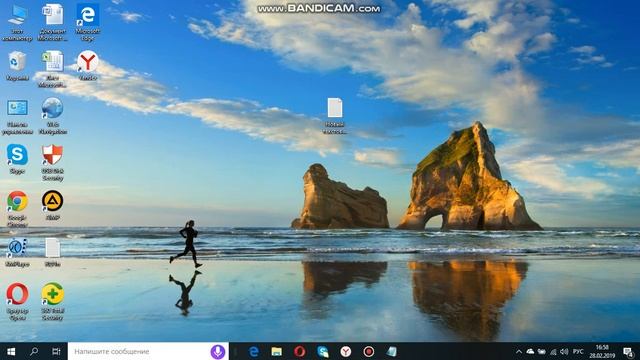This screenshot has width=640, height=360.
Task: Switch the РУС input language indicator
Action: (578, 351)
